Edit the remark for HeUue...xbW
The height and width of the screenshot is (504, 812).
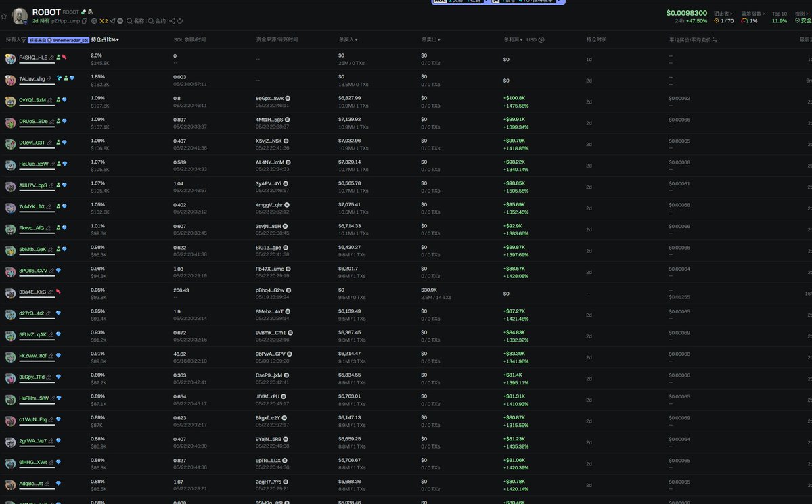[x=52, y=164]
